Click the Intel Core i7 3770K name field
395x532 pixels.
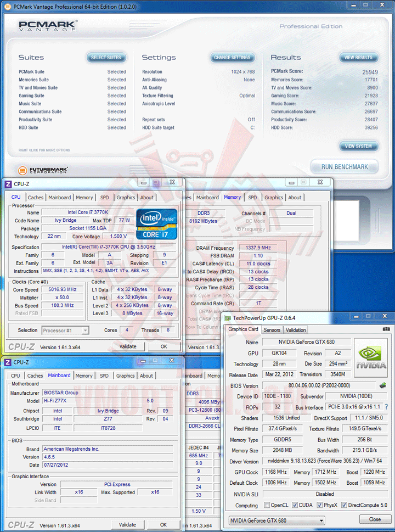88,212
